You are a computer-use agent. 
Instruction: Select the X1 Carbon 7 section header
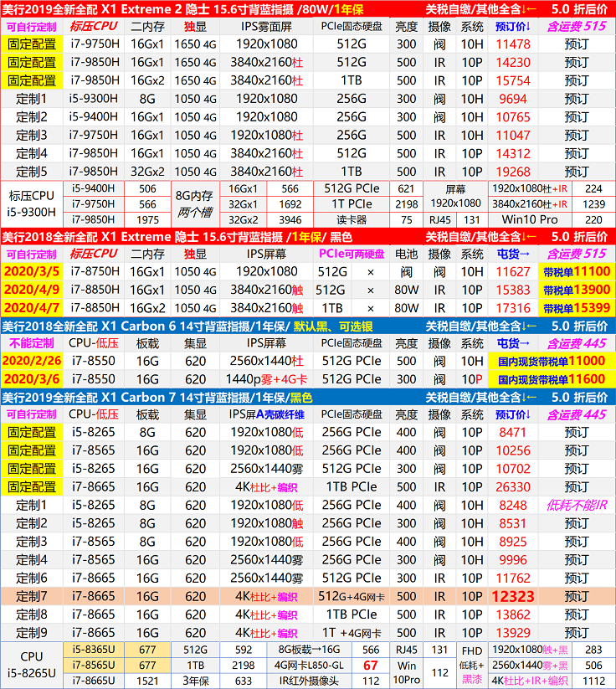point(209,397)
